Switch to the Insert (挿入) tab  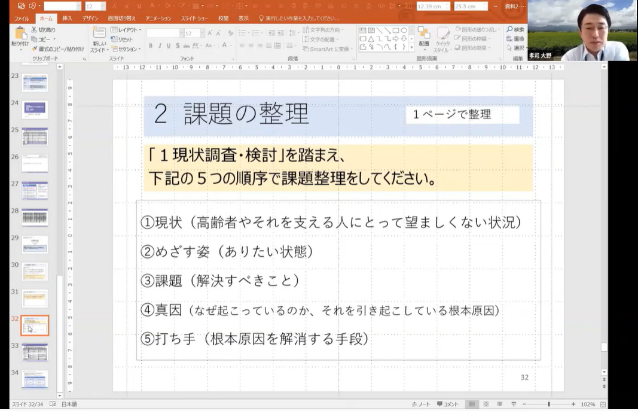[66, 17]
